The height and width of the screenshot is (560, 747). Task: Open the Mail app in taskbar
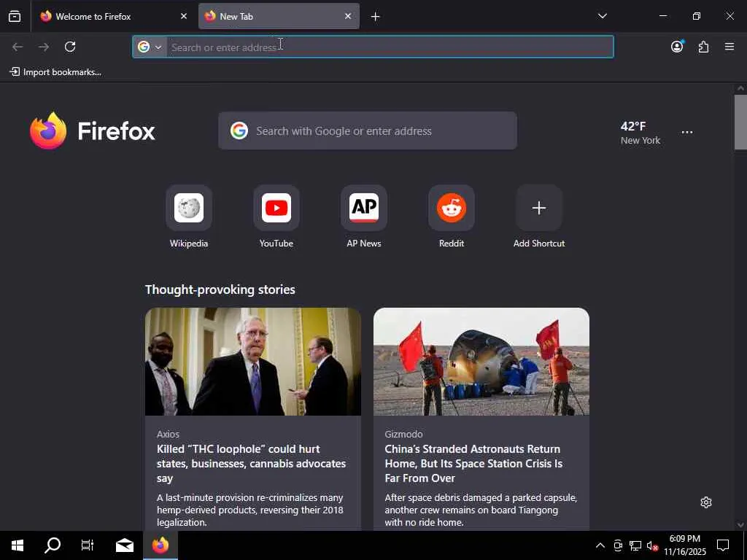[125, 545]
